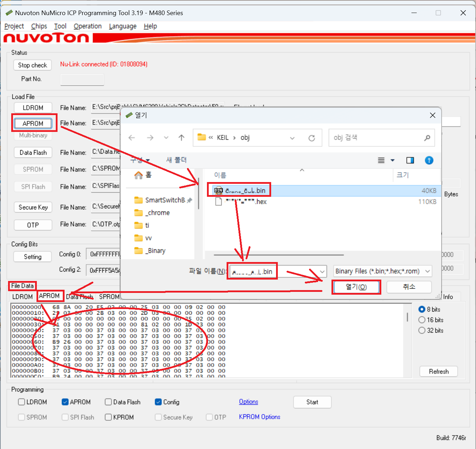Click the folder icon in address bar
476x449 pixels.
coord(202,137)
